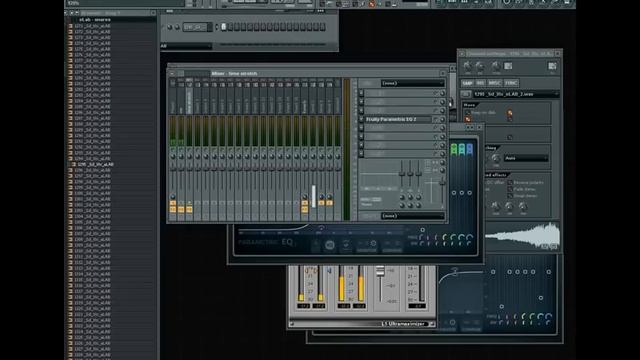The height and width of the screenshot is (360, 640).
Task: Select the green band token in Parametric EQ 2
Action: click(x=454, y=149)
